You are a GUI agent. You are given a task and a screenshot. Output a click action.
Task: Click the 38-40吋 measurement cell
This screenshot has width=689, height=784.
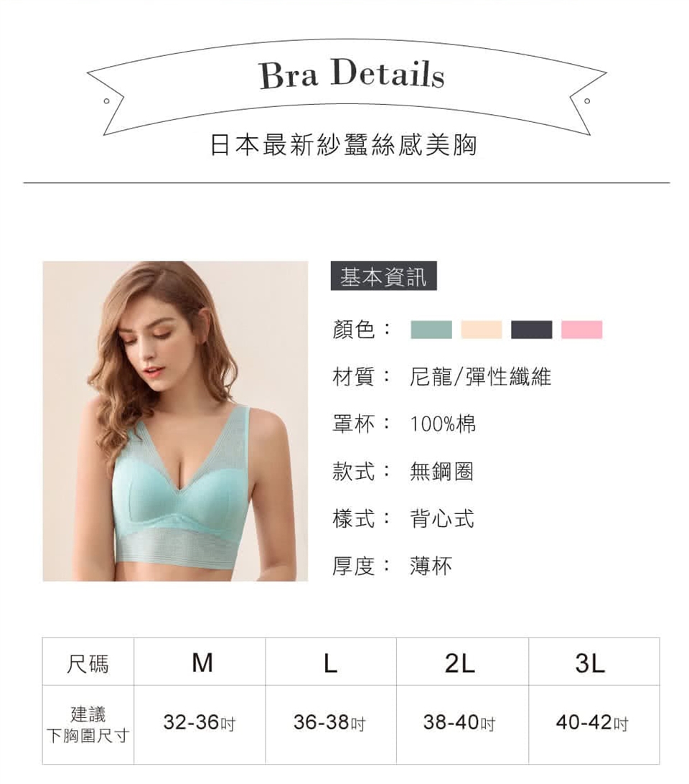pos(462,724)
